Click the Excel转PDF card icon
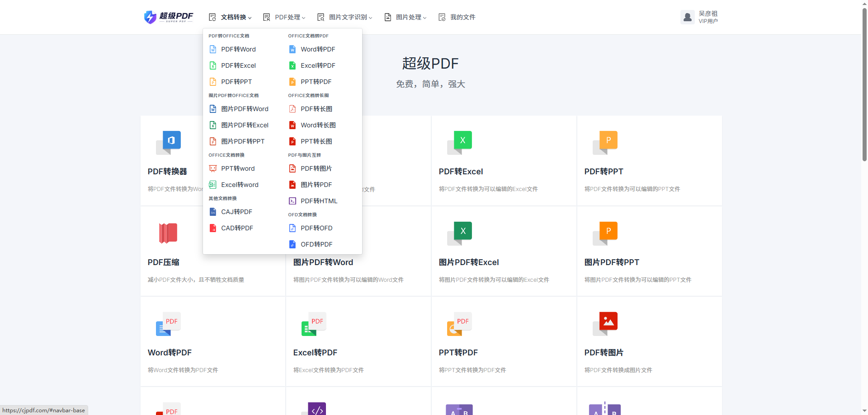The height and width of the screenshot is (415, 868). (314, 323)
